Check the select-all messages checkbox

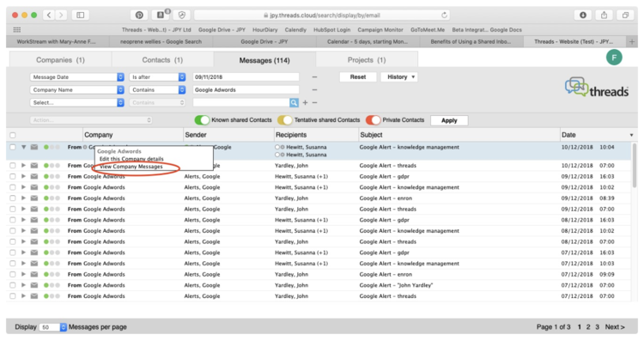(13, 135)
